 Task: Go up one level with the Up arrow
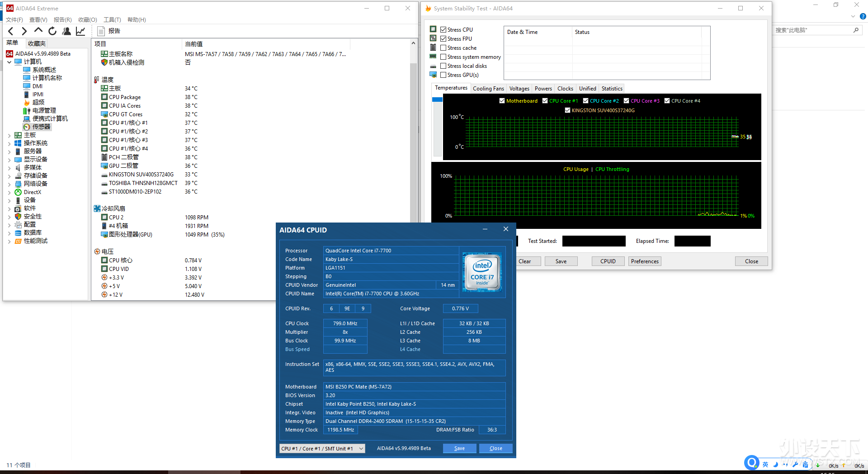pos(38,31)
